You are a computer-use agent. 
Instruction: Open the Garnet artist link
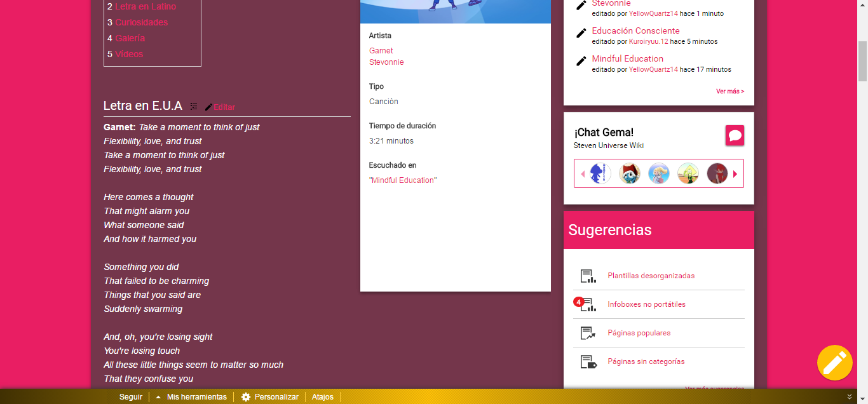(381, 51)
